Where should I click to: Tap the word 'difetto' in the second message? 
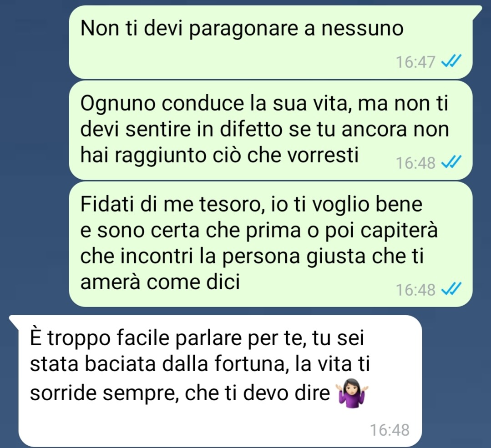pyautogui.click(x=246, y=129)
